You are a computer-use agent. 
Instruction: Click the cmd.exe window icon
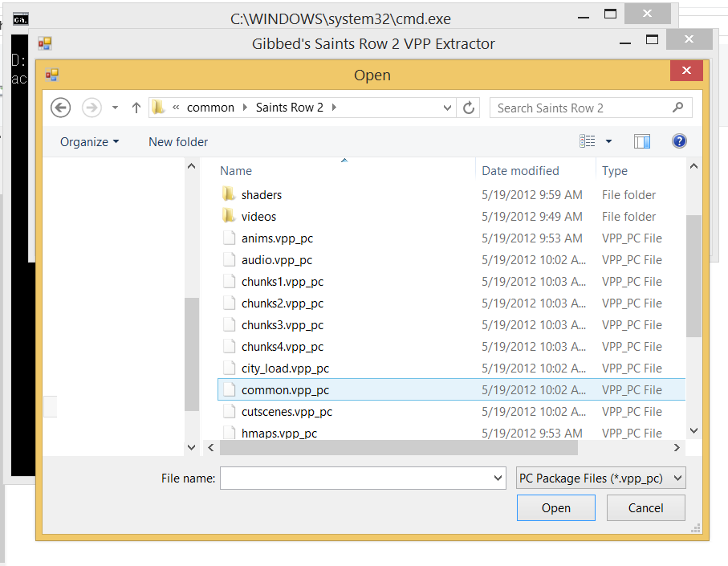[x=20, y=19]
